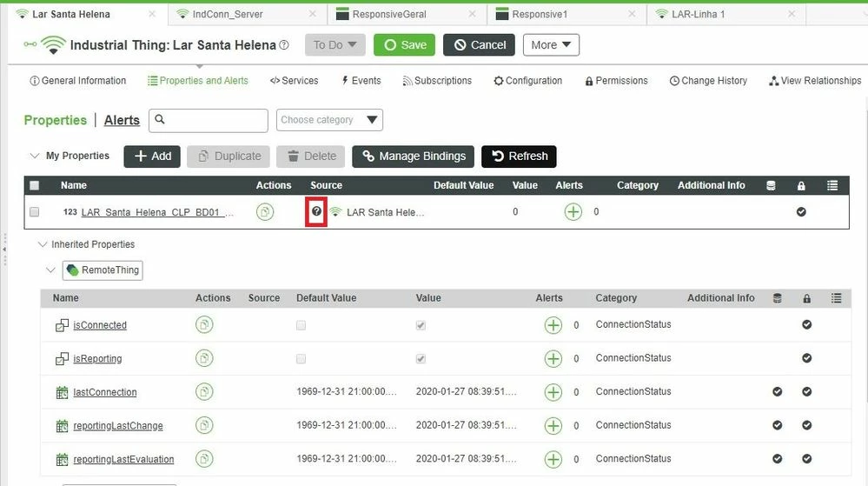The height and width of the screenshot is (486, 868).
Task: Click the logged checkmark in isConnected row
Action: [x=806, y=324]
